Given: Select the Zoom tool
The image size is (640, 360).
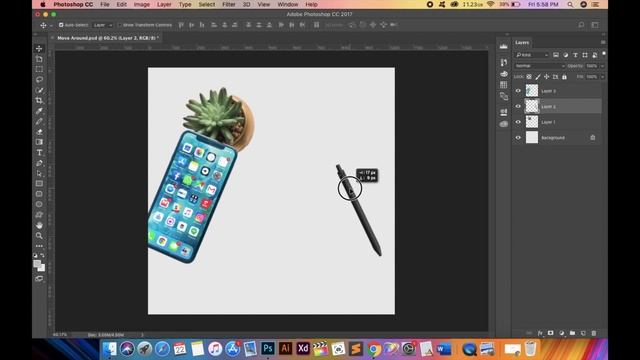Looking at the screenshot, I should (39, 236).
